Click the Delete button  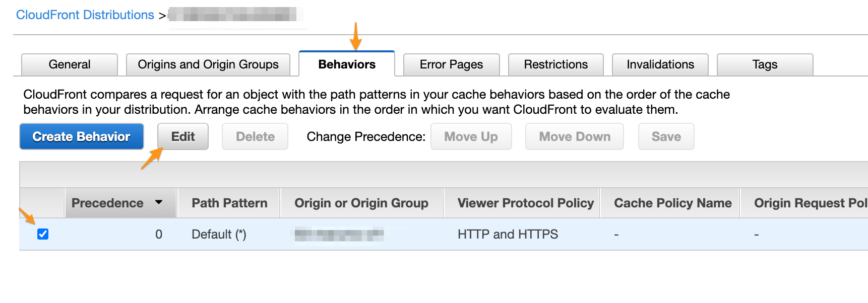point(255,136)
